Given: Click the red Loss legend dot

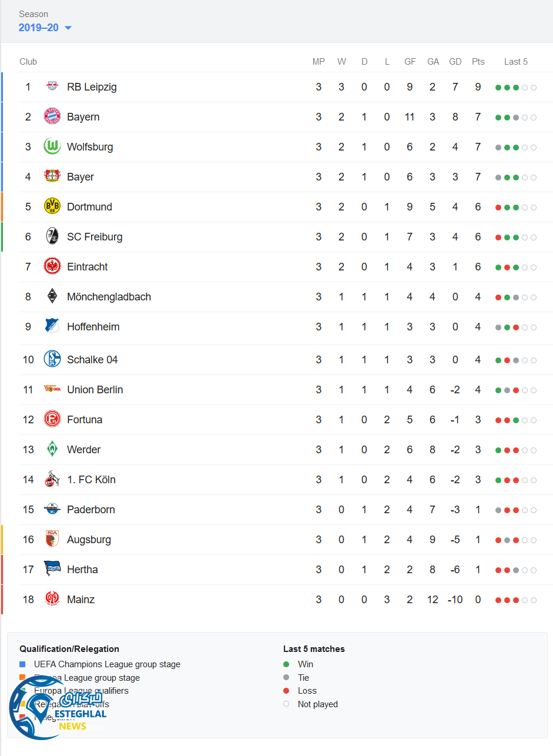Looking at the screenshot, I should point(286,691).
